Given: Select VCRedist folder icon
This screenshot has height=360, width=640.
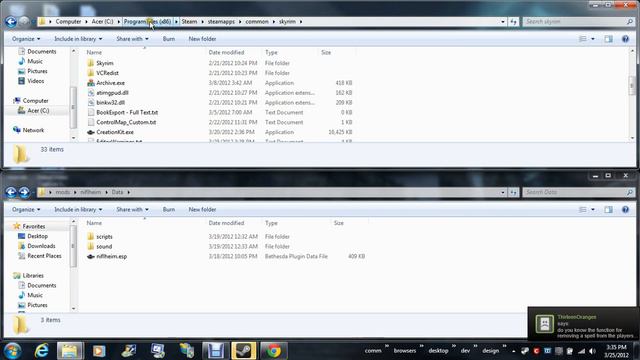Looking at the screenshot, I should (x=91, y=73).
